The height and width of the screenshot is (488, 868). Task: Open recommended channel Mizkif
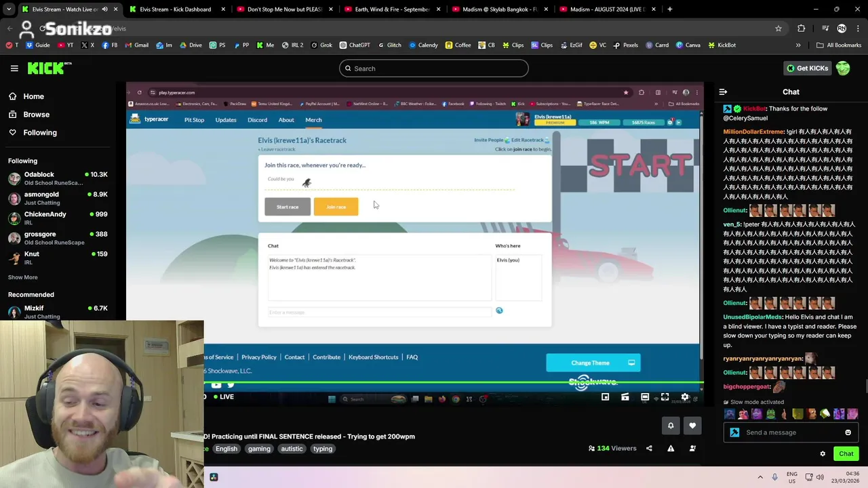click(x=58, y=312)
